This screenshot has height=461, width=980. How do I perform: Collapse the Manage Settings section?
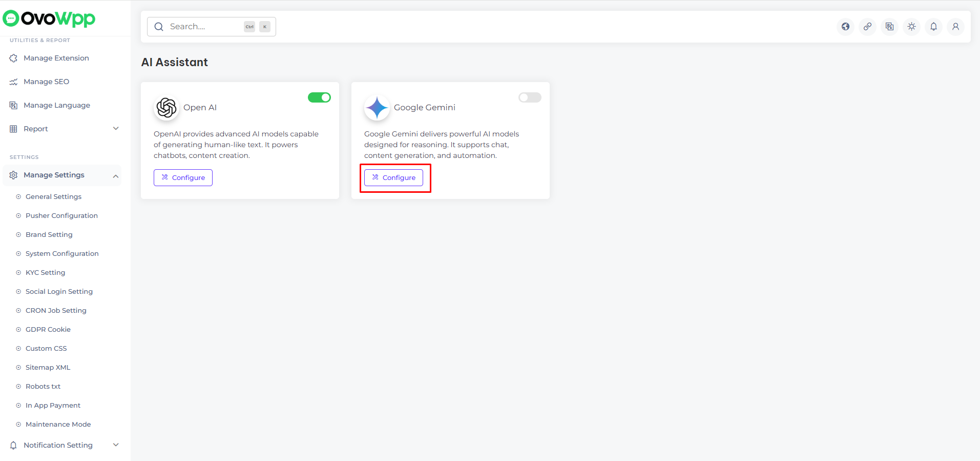[116, 176]
